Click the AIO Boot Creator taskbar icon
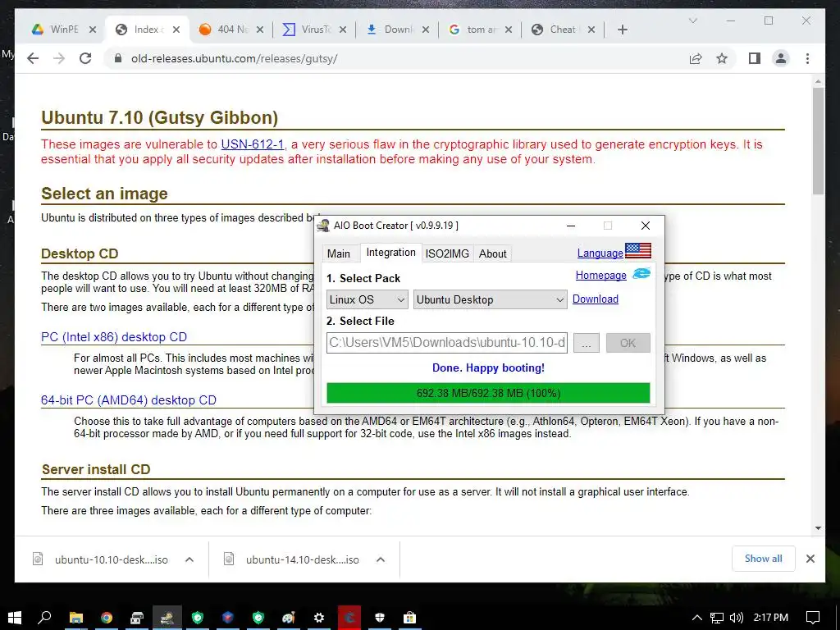This screenshot has height=630, width=840. pyautogui.click(x=167, y=618)
